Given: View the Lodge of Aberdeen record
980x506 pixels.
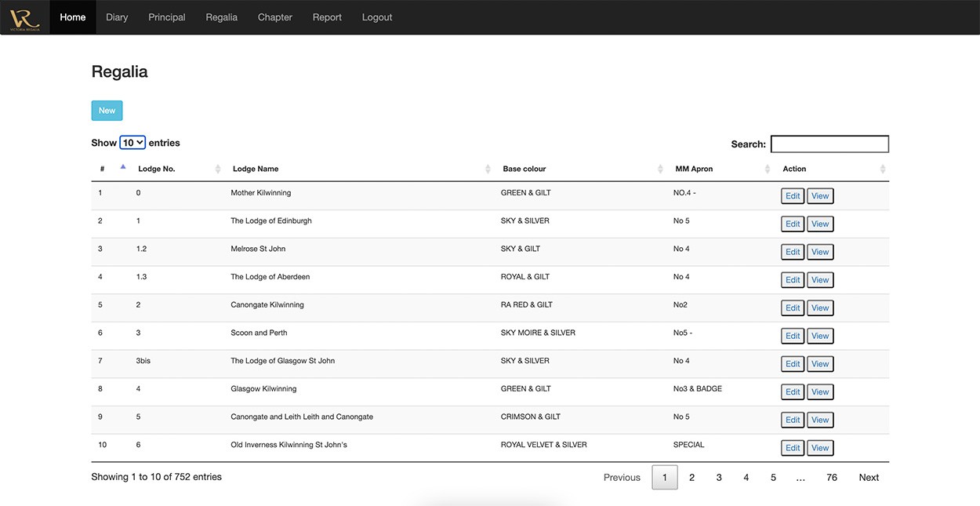Looking at the screenshot, I should pos(820,280).
